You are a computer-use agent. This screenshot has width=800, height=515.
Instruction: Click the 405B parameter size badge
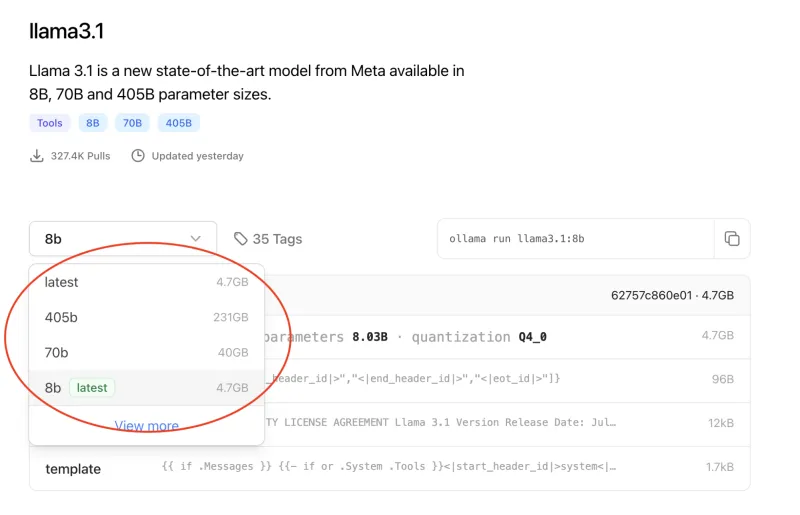coord(178,123)
